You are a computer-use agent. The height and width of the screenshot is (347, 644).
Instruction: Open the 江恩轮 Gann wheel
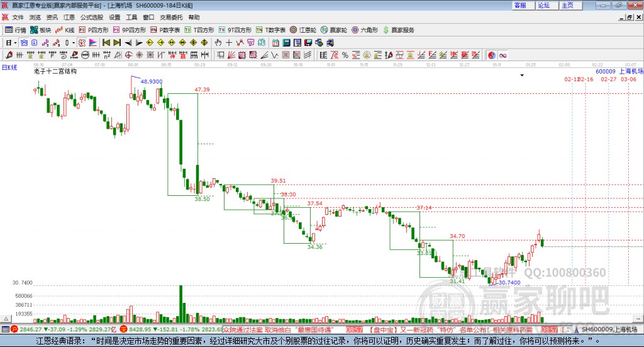tap(303, 30)
